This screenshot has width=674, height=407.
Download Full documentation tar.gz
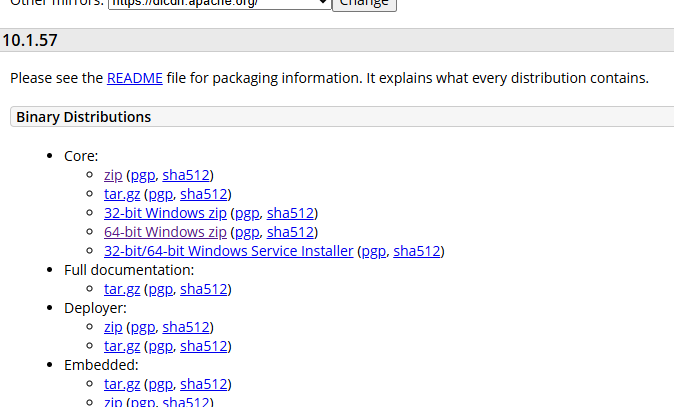(x=122, y=289)
